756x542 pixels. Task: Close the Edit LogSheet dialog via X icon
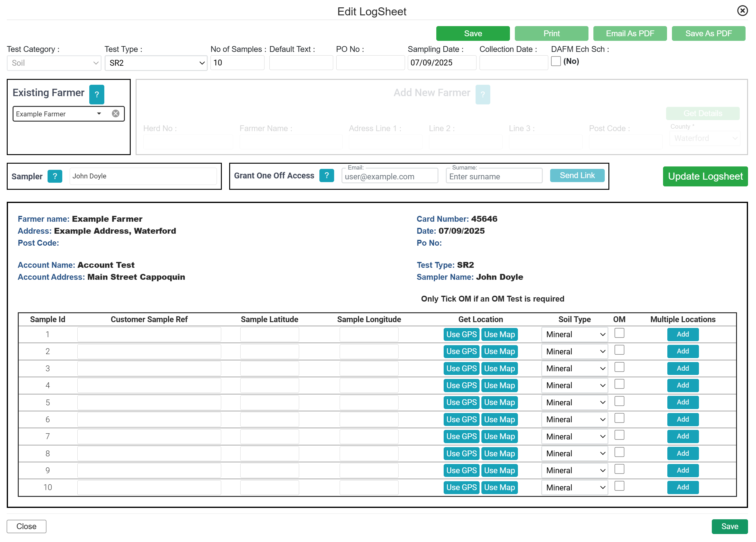(742, 11)
